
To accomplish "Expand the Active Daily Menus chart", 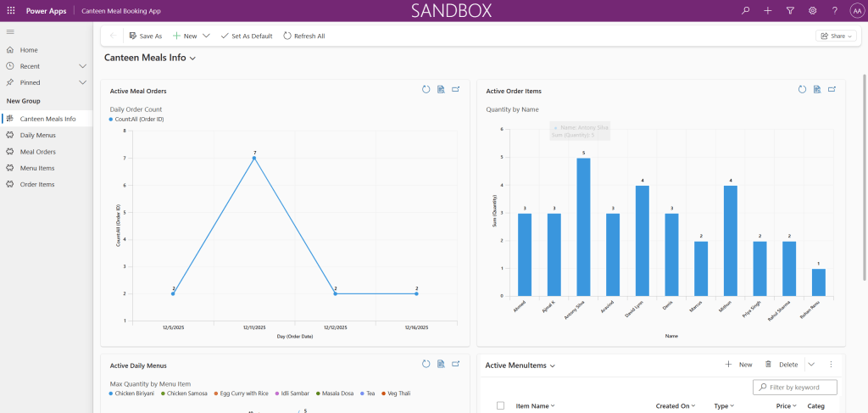I will pyautogui.click(x=455, y=365).
